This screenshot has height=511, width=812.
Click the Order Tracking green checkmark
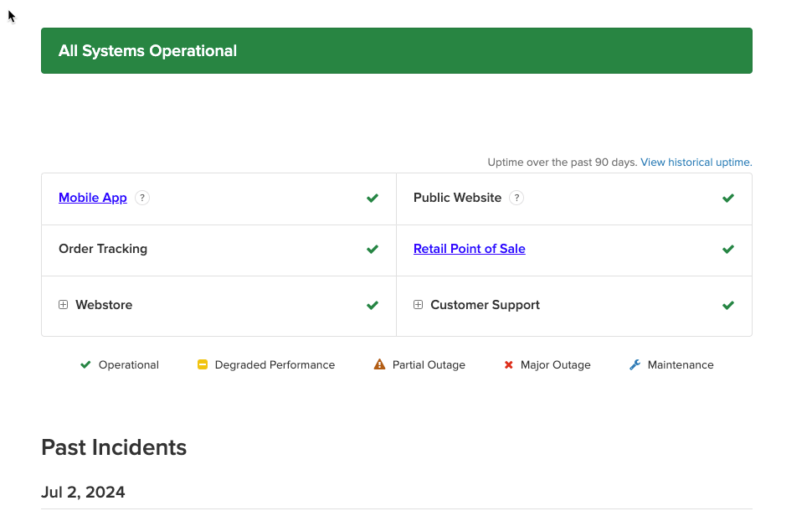point(373,250)
